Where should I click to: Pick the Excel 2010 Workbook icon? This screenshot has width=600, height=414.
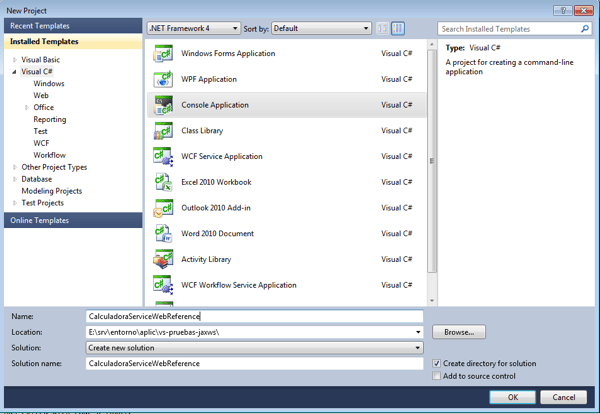(163, 182)
